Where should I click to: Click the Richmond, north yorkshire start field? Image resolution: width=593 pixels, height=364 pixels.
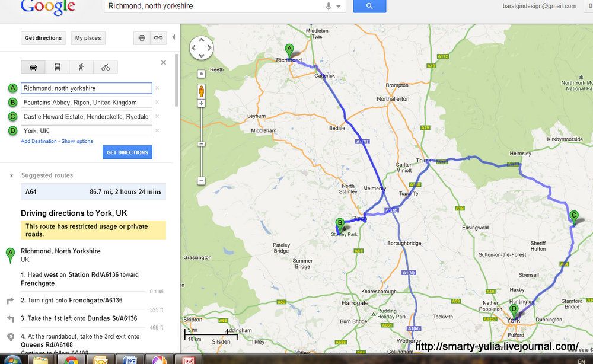point(87,88)
